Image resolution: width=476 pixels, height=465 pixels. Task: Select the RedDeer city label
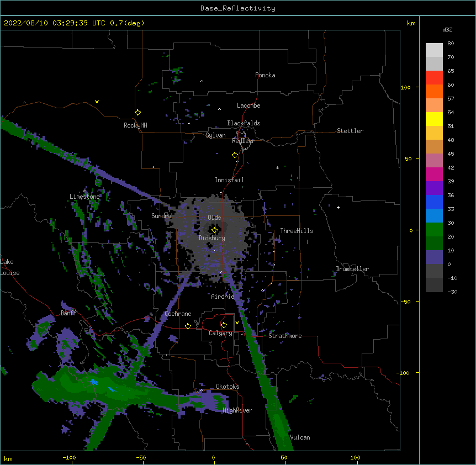click(x=243, y=141)
